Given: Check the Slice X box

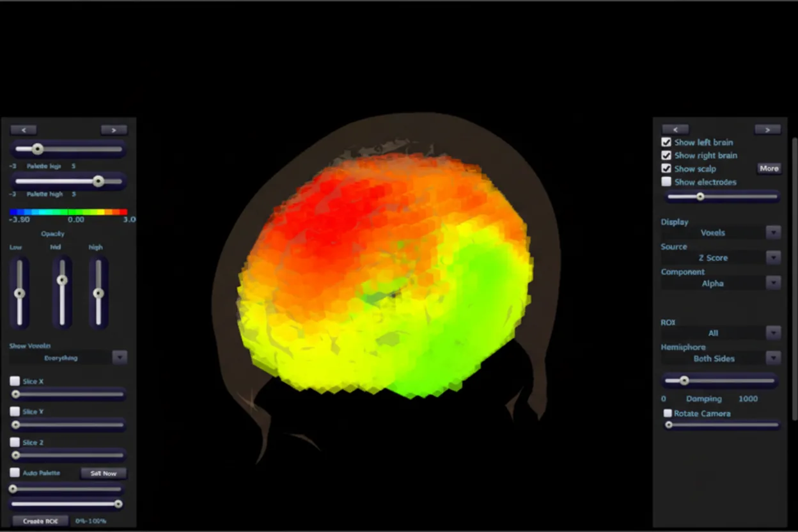Looking at the screenshot, I should pyautogui.click(x=15, y=381).
